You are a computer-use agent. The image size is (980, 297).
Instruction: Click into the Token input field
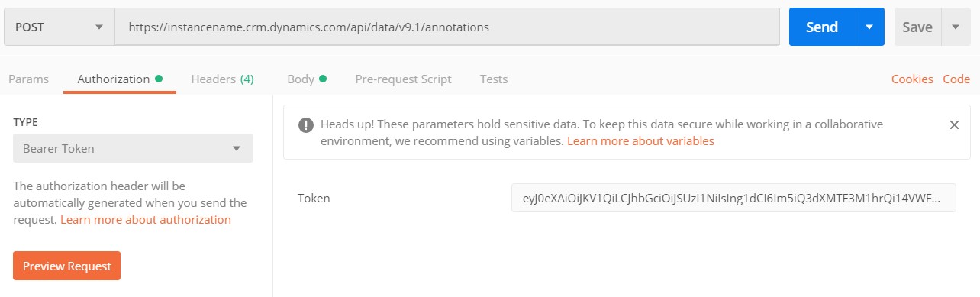pyautogui.click(x=733, y=199)
